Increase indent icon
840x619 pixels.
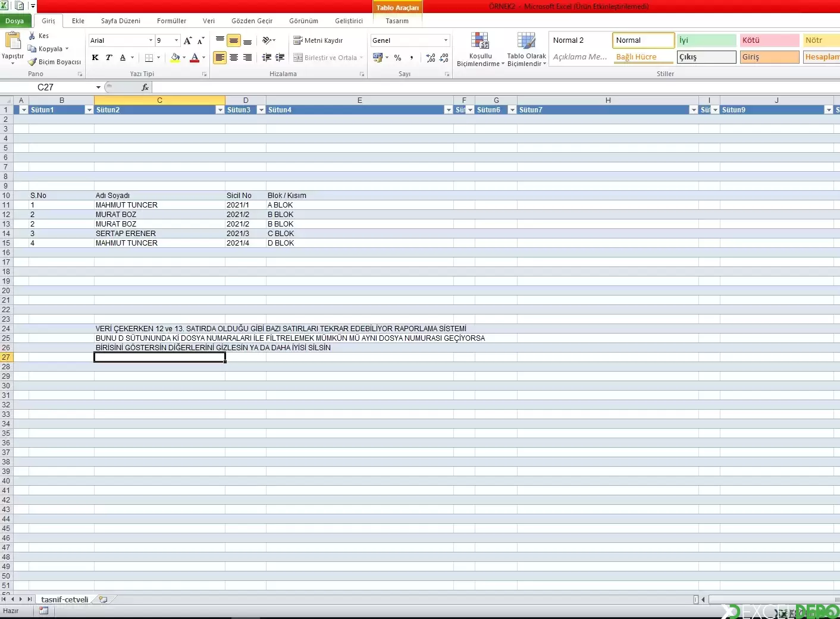pyautogui.click(x=280, y=58)
